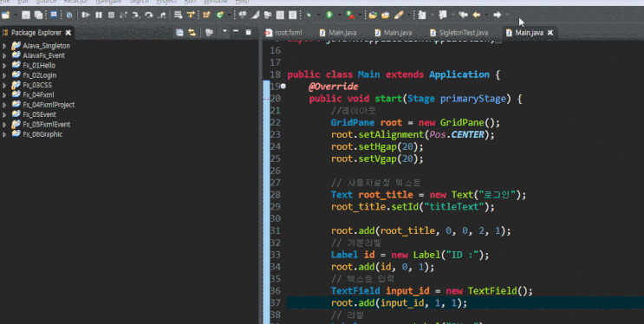Image resolution: width=644 pixels, height=324 pixels.
Task: Click the Step Return icon
Action: pyautogui.click(x=162, y=16)
